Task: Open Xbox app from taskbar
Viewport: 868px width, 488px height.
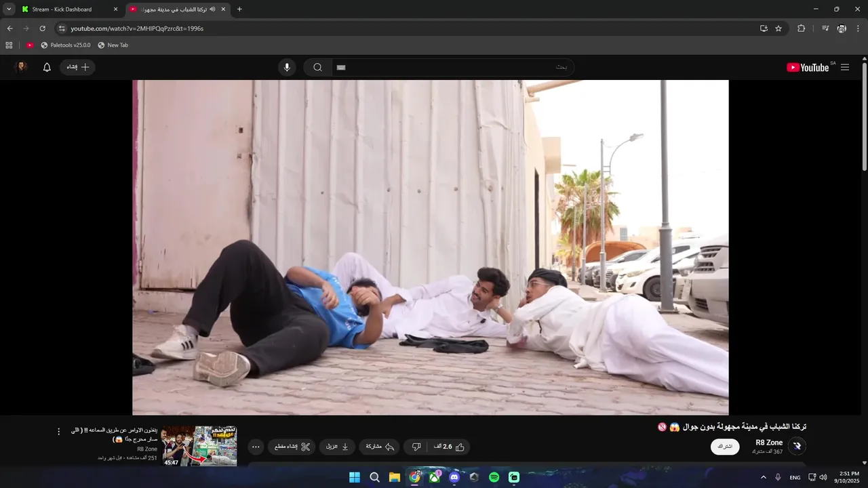Action: click(x=435, y=477)
